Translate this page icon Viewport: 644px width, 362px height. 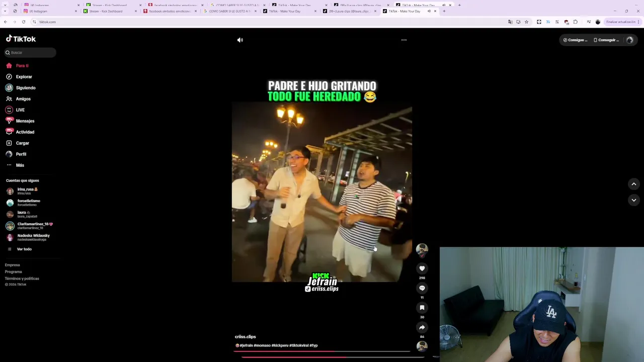click(510, 22)
